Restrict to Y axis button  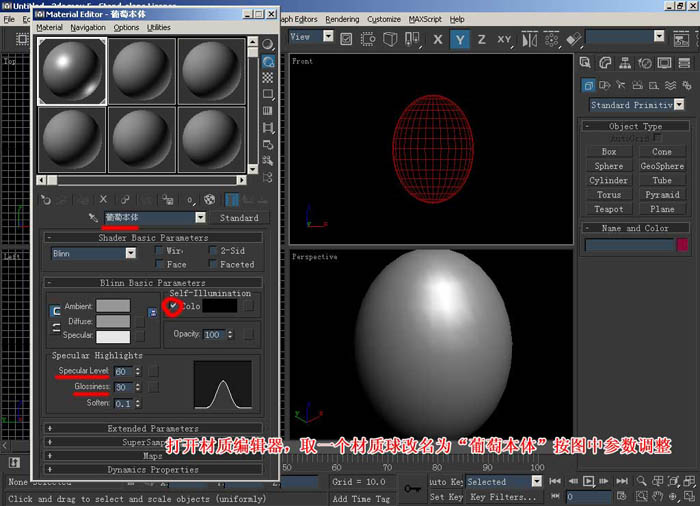[x=460, y=39]
